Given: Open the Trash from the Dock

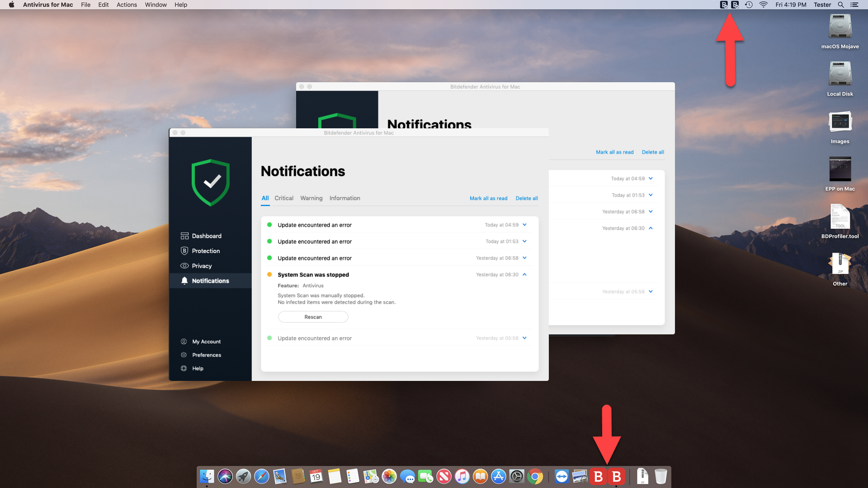Looking at the screenshot, I should point(661,476).
